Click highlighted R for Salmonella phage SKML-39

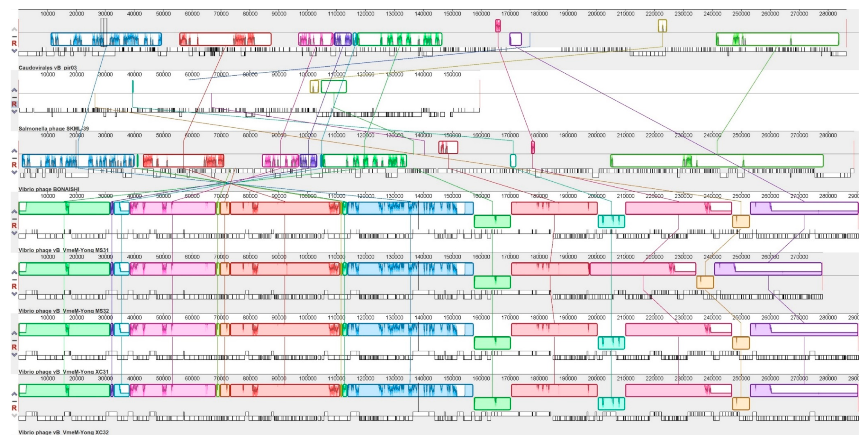tap(14, 104)
